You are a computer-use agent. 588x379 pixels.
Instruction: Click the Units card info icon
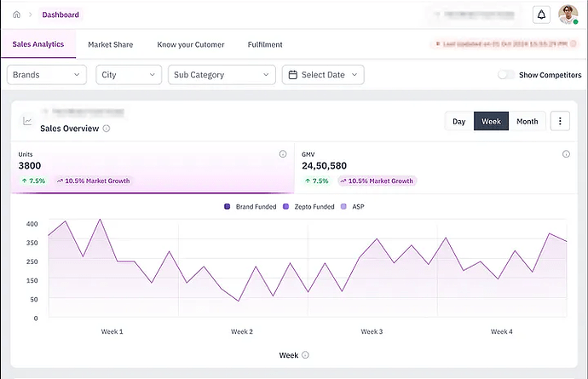click(283, 154)
